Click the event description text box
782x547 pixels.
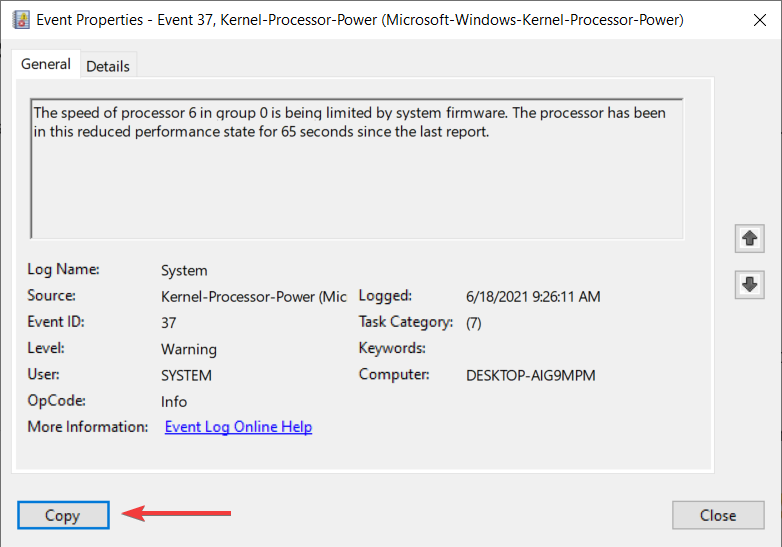pyautogui.click(x=357, y=169)
